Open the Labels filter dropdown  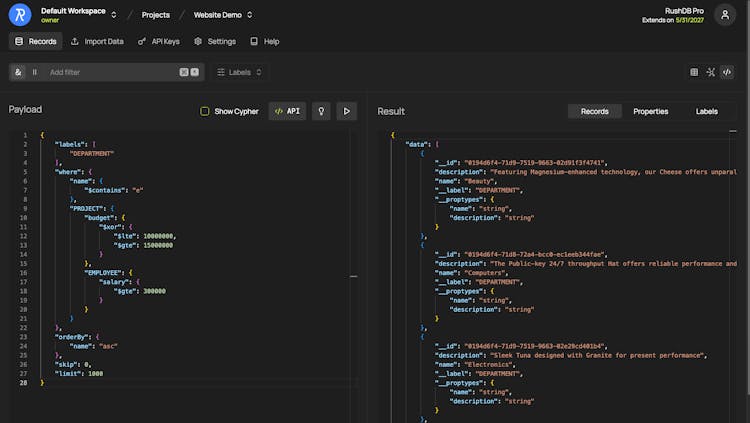(x=240, y=72)
